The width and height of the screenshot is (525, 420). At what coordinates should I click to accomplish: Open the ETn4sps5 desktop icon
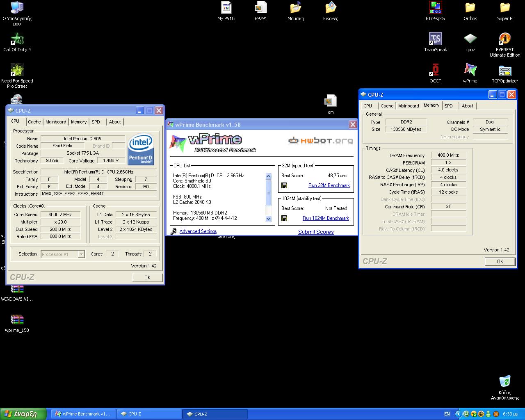435,11
